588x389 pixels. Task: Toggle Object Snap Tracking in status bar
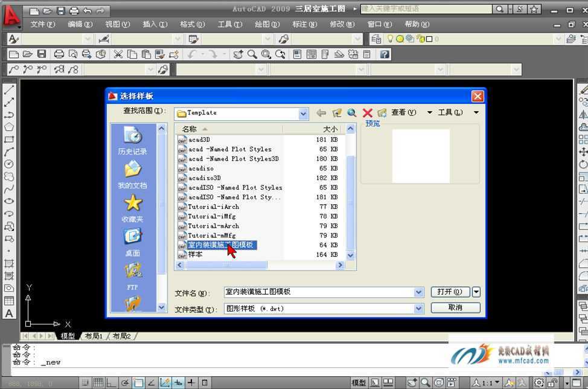coord(152,382)
